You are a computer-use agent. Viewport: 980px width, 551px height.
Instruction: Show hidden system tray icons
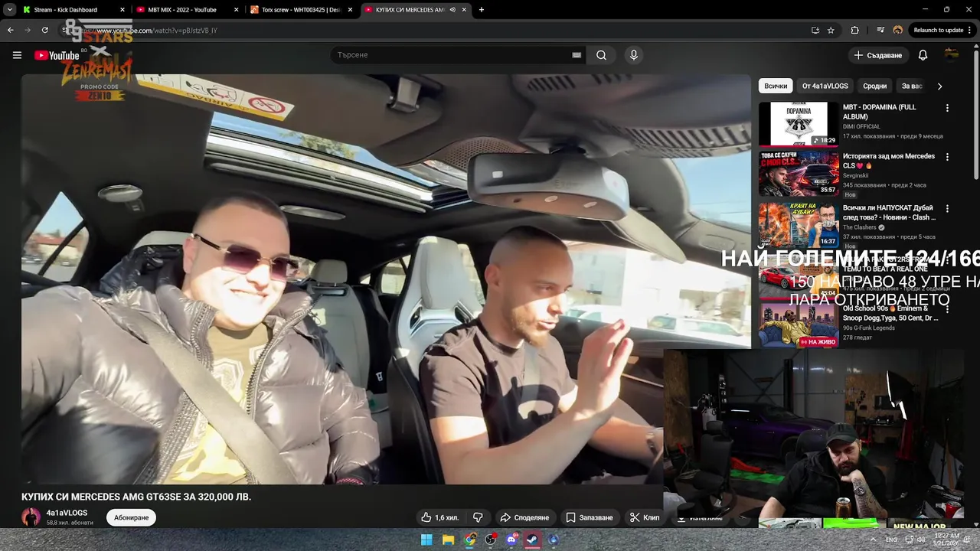click(872, 540)
